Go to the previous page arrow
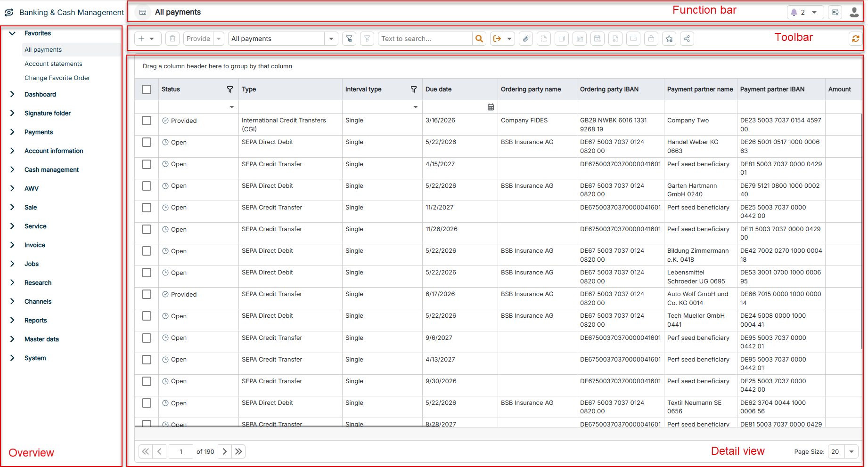 click(159, 451)
